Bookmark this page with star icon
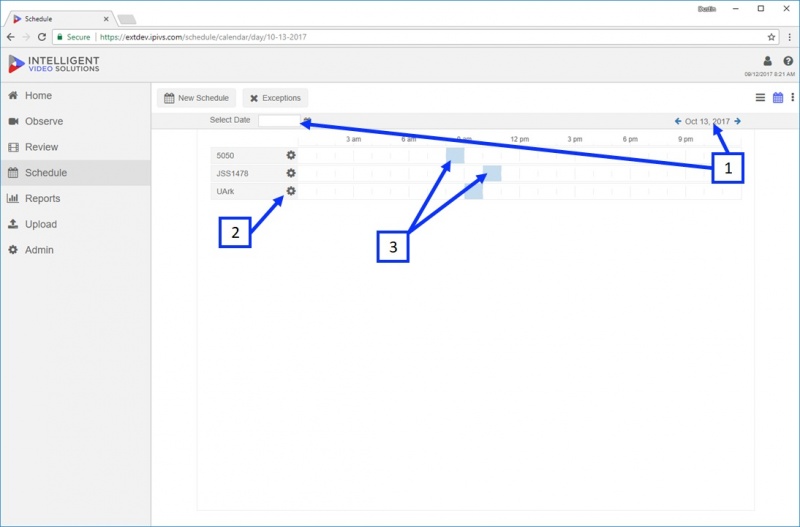The height and width of the screenshot is (527, 800). click(771, 37)
